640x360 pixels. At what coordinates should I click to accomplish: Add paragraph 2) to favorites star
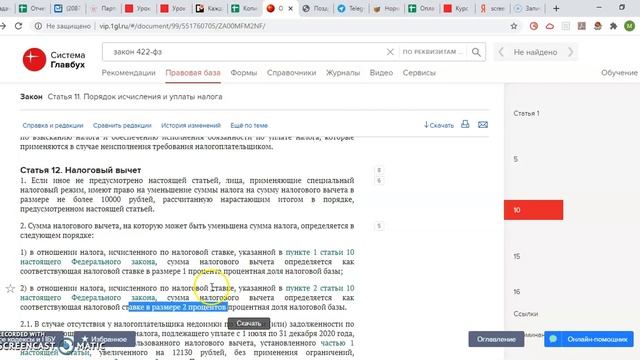point(10,289)
